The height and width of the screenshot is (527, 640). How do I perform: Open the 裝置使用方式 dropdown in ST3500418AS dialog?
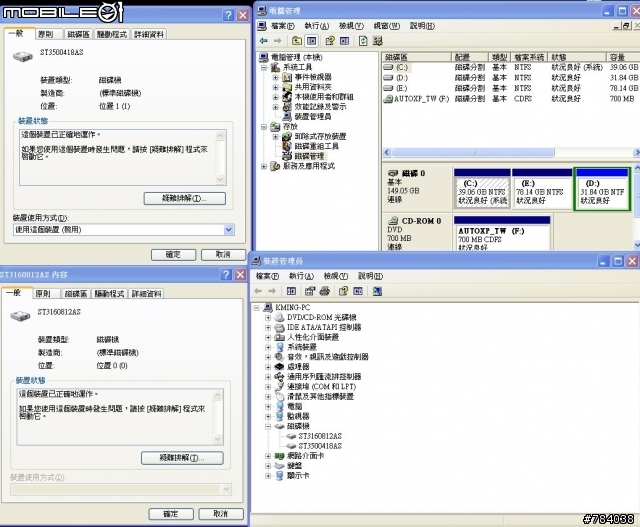(x=229, y=230)
